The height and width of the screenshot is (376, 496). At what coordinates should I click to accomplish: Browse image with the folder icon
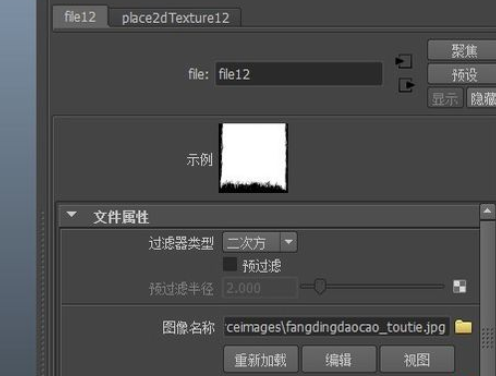[463, 327]
